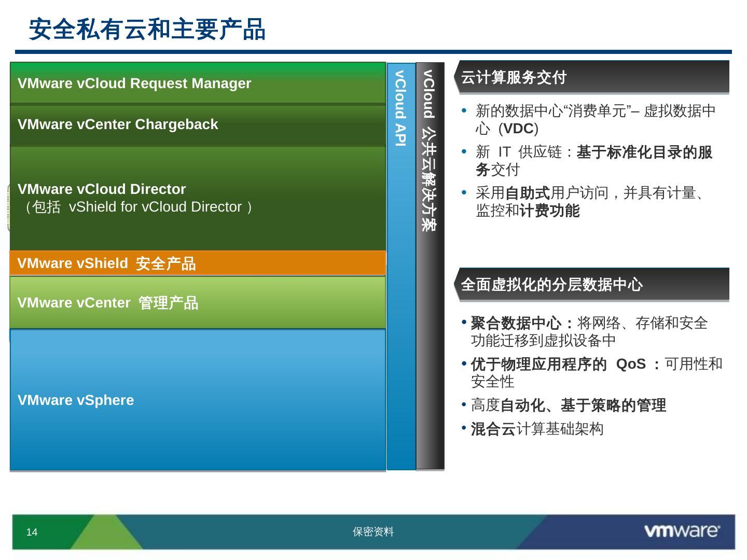The width and height of the screenshot is (747, 560).
Task: Select the VMware vCenter Chargeback layer
Action: point(198,125)
